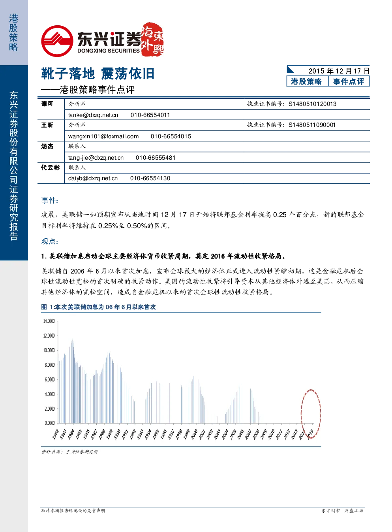Screen dimensions: 392x532
Task: Open tanke@dxzq.net.cn email address
Action: point(93,115)
